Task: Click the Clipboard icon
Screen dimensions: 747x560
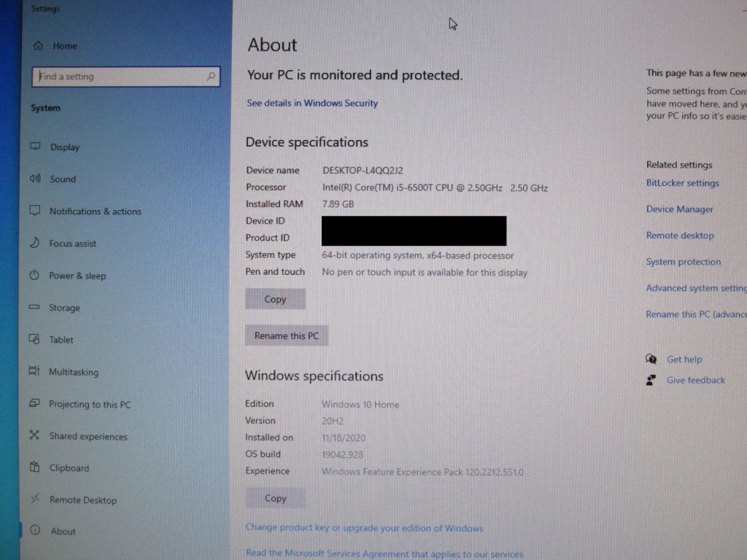Action: [x=35, y=467]
